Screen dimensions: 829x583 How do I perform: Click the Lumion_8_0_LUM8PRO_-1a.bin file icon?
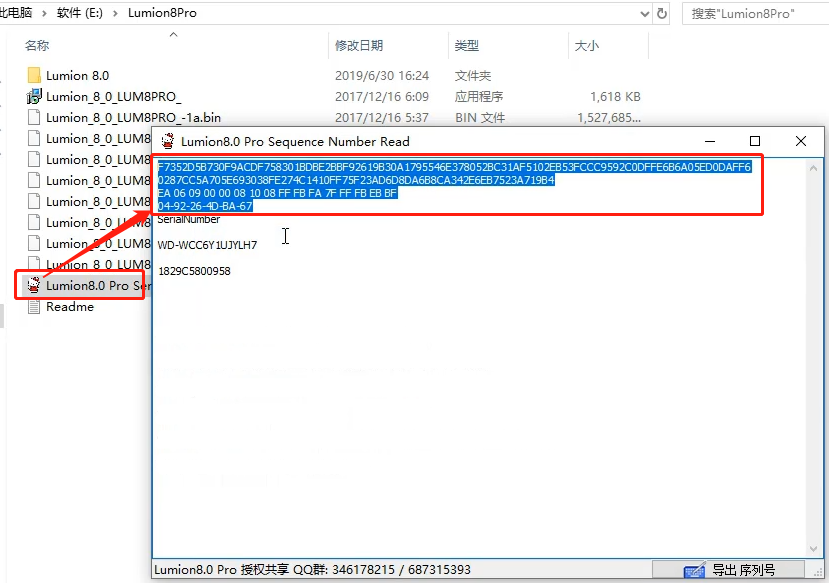(34, 117)
